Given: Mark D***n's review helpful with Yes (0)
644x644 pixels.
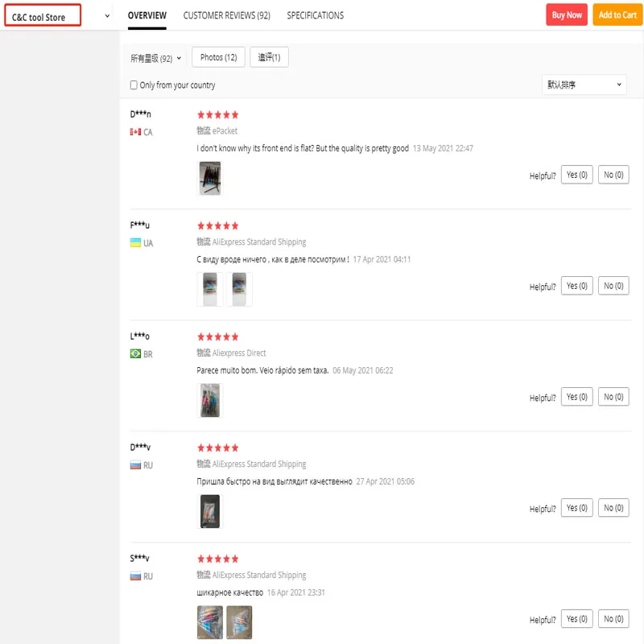Looking at the screenshot, I should coord(576,175).
